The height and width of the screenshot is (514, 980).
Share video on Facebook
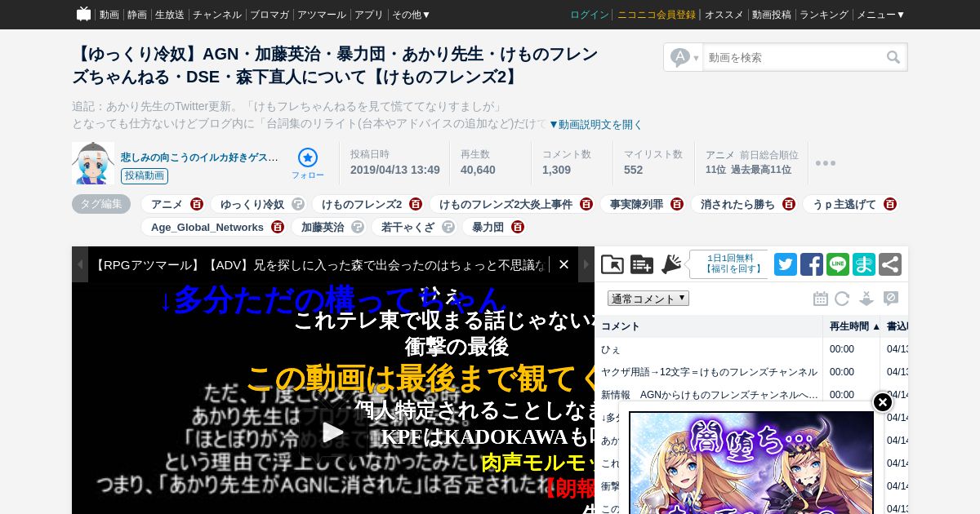click(812, 264)
